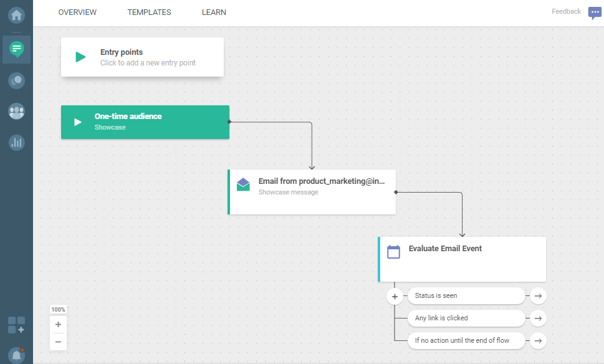The image size is (604, 364).
Task: Switch to the OVERVIEW tab
Action: click(x=77, y=12)
